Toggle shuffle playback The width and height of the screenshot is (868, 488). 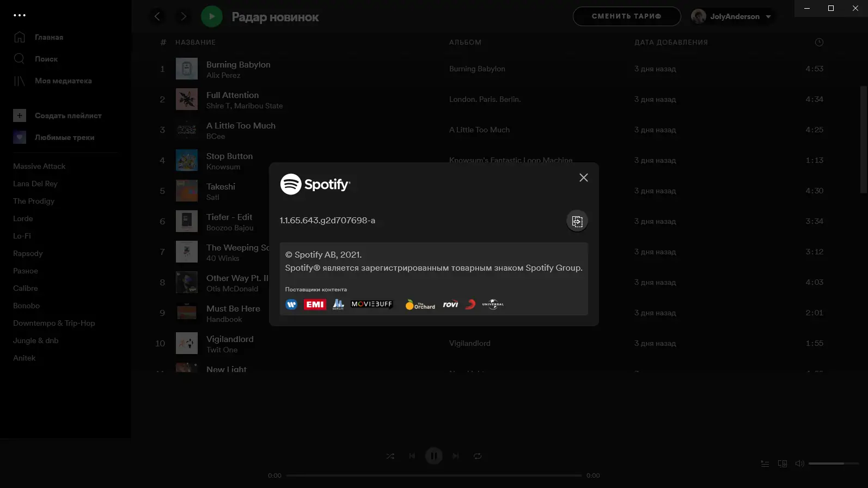(x=390, y=456)
